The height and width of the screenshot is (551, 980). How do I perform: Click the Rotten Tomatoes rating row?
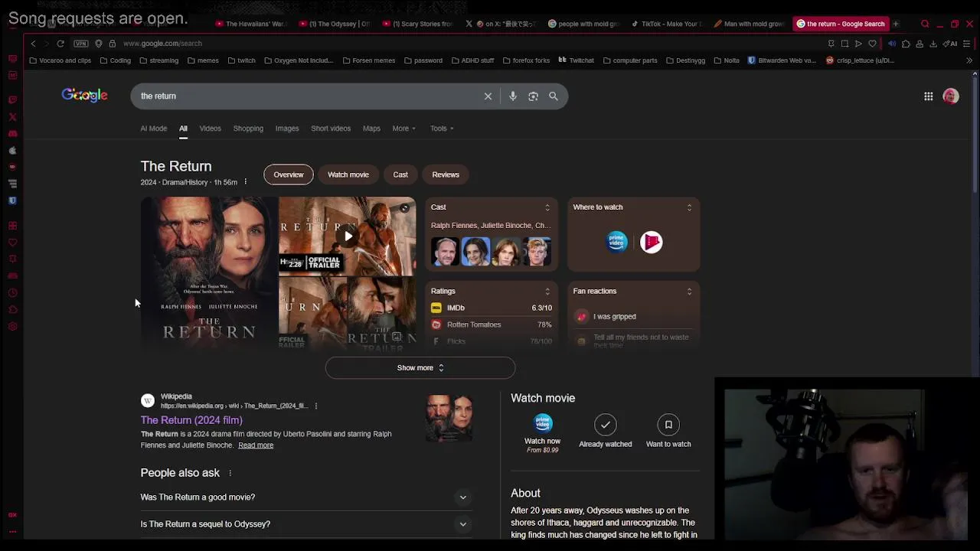tap(492, 324)
